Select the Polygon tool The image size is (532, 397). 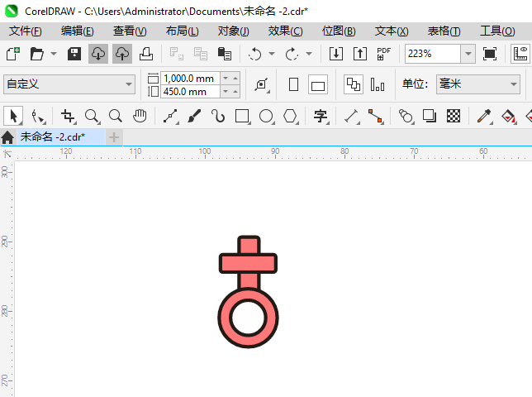pyautogui.click(x=291, y=116)
